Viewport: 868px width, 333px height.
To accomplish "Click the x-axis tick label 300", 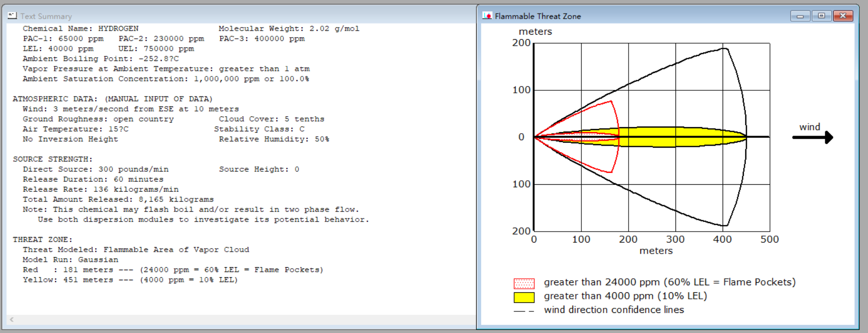I will coord(675,240).
